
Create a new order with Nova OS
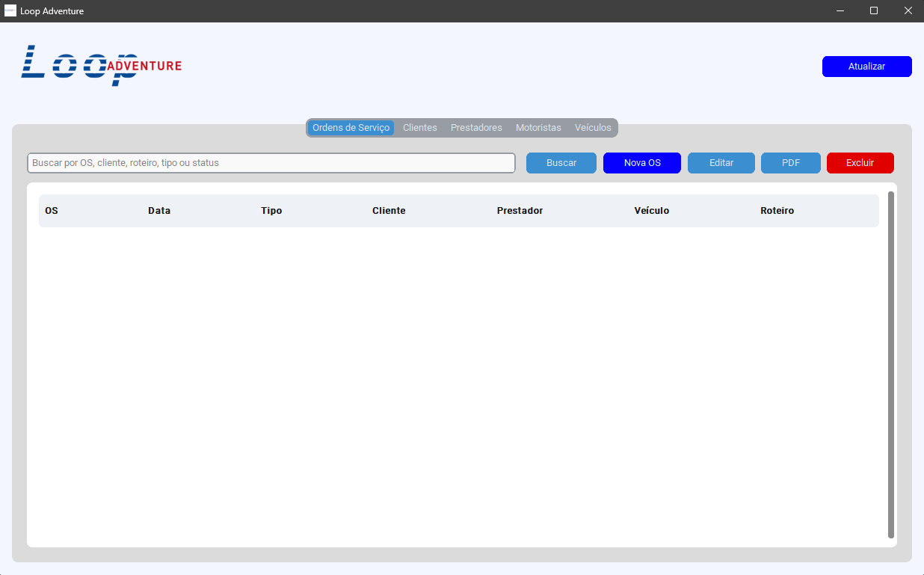(642, 163)
